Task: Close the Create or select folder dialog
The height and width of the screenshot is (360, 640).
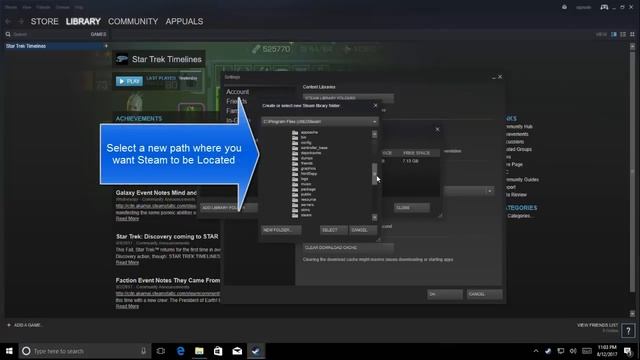Action: 376,106
